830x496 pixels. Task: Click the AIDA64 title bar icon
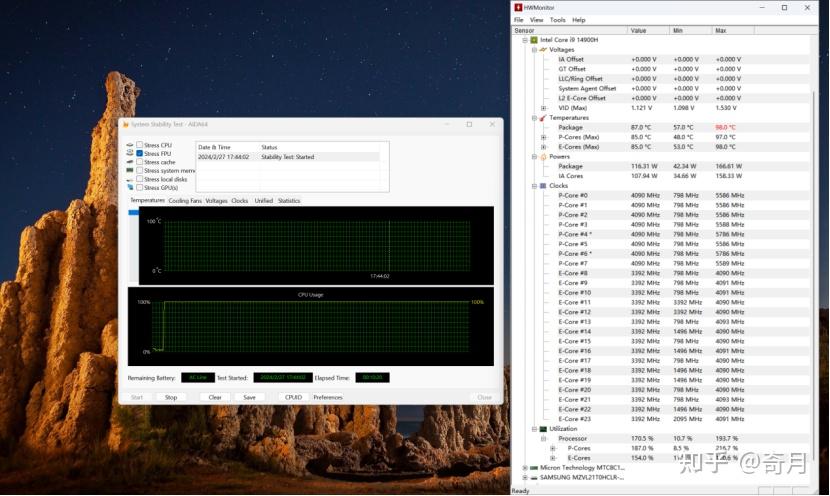pyautogui.click(x=125, y=124)
